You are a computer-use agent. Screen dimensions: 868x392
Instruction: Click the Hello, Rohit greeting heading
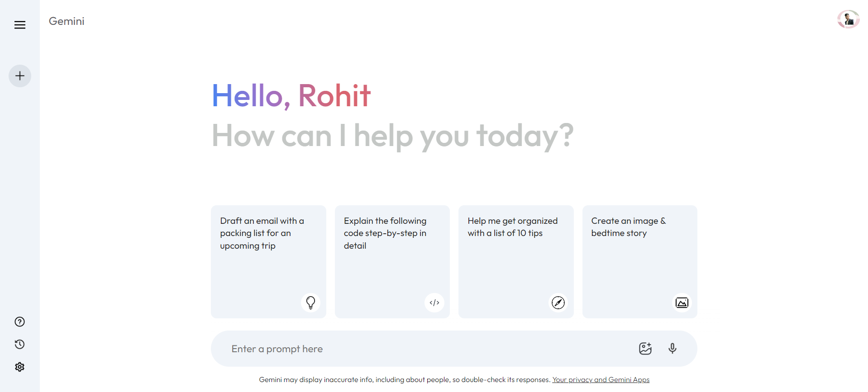pos(291,96)
